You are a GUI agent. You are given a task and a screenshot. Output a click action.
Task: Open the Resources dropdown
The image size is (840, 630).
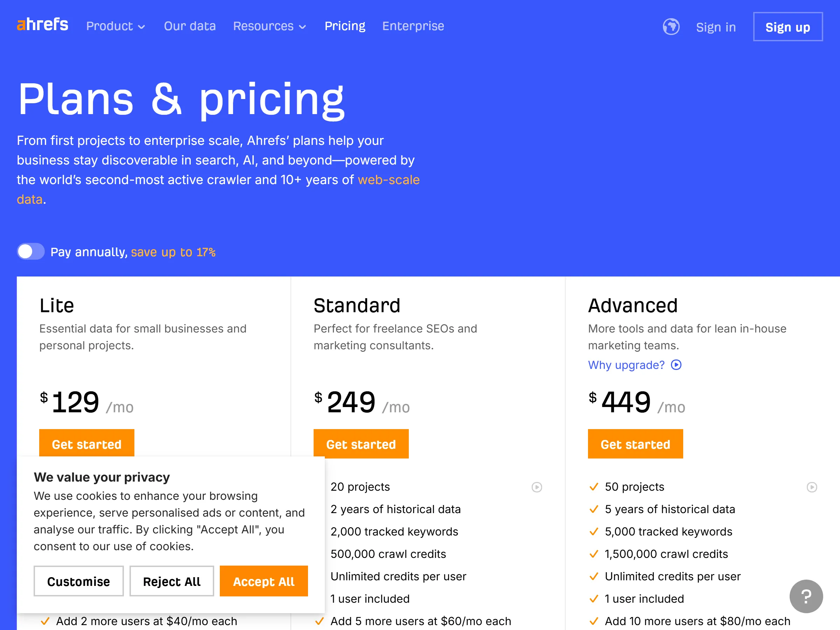coord(269,26)
